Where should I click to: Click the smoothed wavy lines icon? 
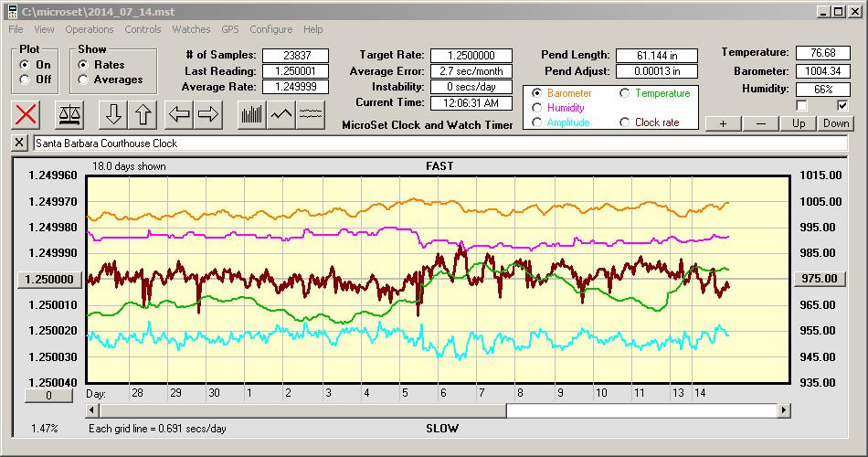311,114
